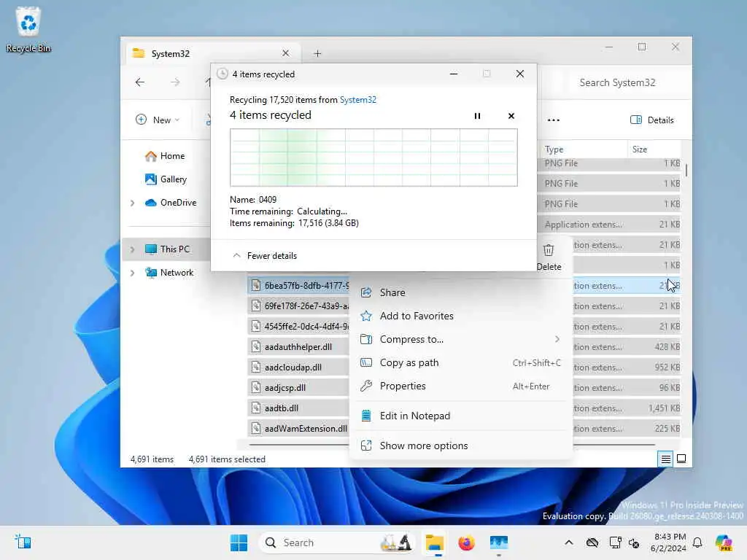The width and height of the screenshot is (747, 560).
Task: Click the OneDrive cloud tray icon
Action: (x=592, y=542)
